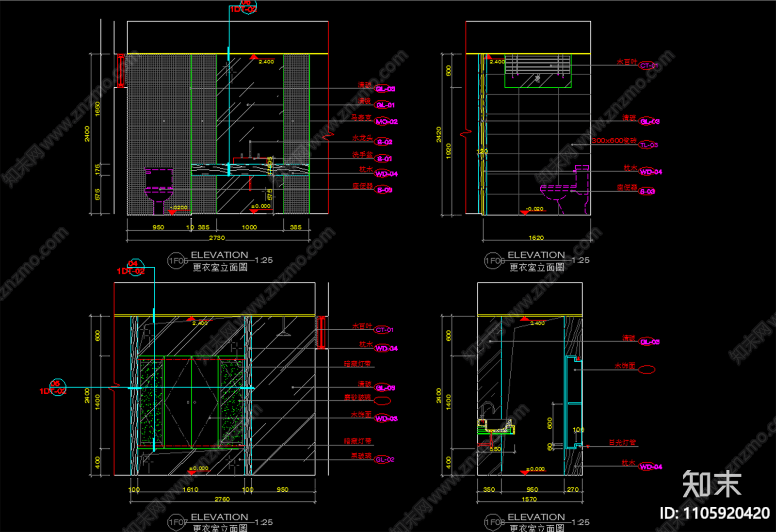Screen dimensions: 776x532
Task: Click the '木百叶' label in elevation 1F06
Action: point(627,62)
